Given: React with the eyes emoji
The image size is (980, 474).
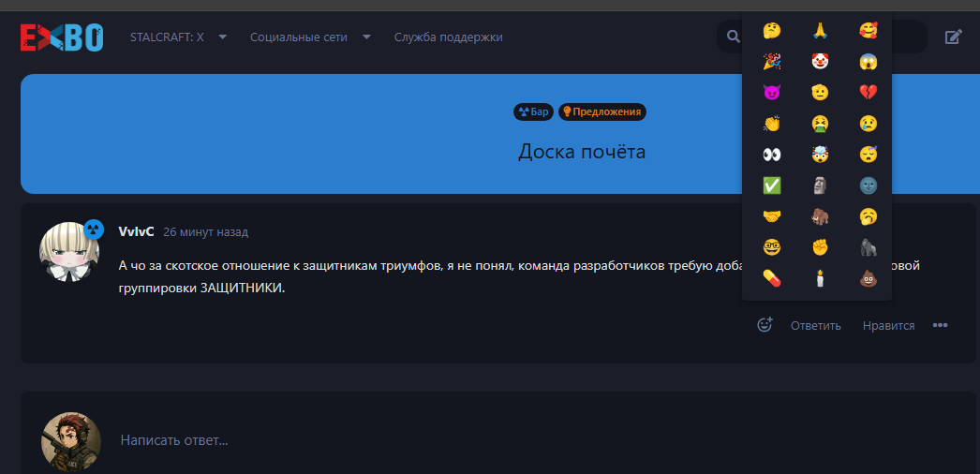Looking at the screenshot, I should [x=772, y=155].
